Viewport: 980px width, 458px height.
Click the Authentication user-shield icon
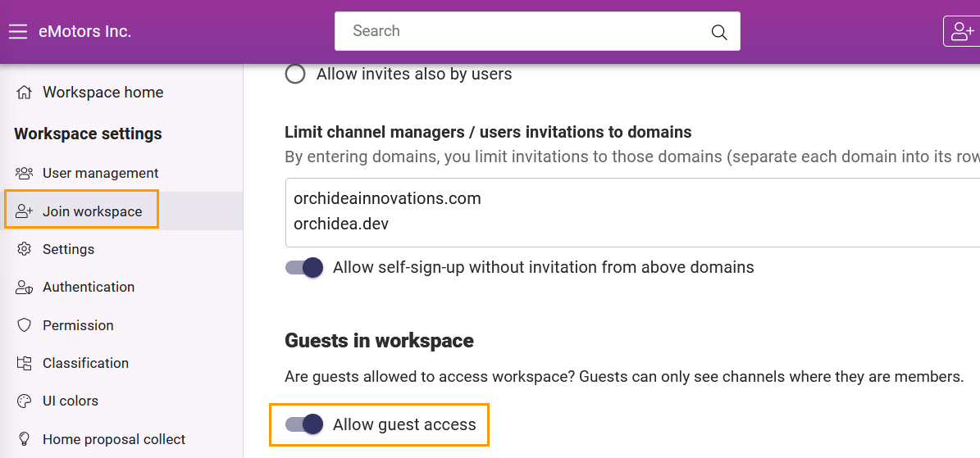25,288
